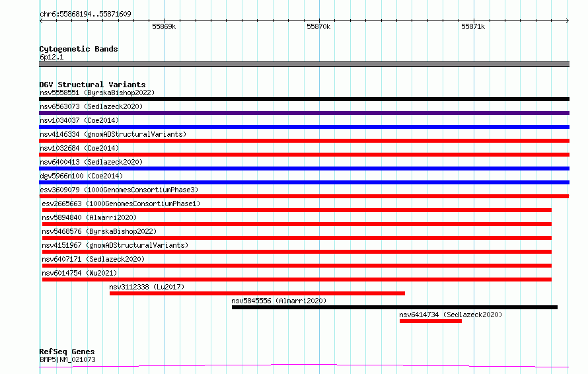Image resolution: width=588 pixels, height=374 pixels.
Task: Select variant nsv6014754 (Wu2021) label
Action: (79, 273)
